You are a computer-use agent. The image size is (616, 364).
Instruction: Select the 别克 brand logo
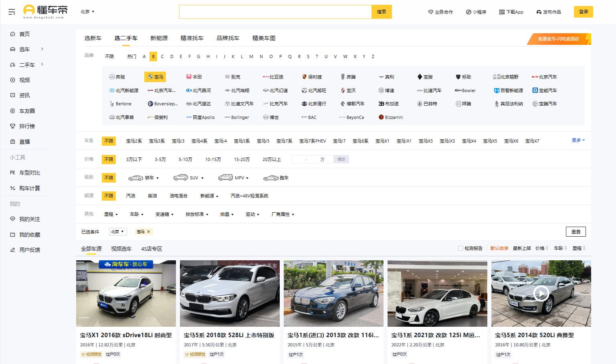(227, 77)
